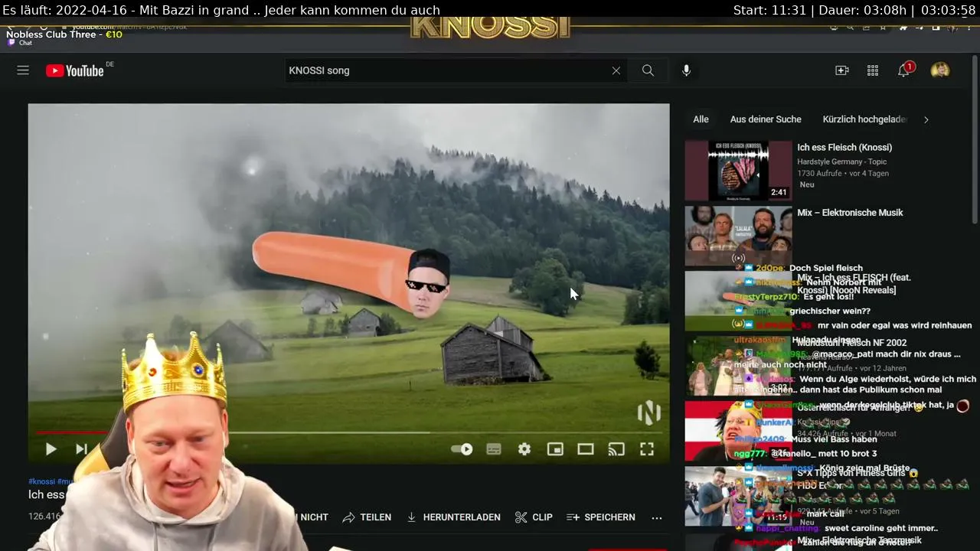Open the YouTube apps grid

pyautogui.click(x=873, y=70)
